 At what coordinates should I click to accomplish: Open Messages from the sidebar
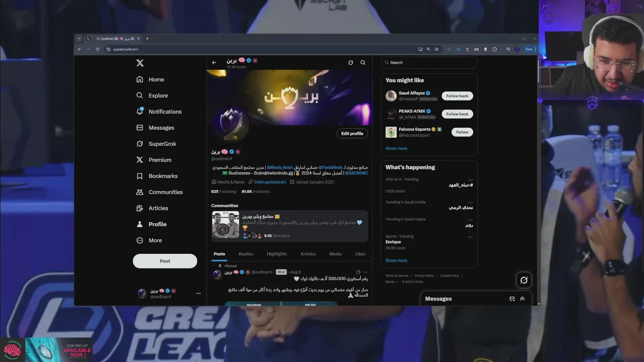click(x=155, y=128)
